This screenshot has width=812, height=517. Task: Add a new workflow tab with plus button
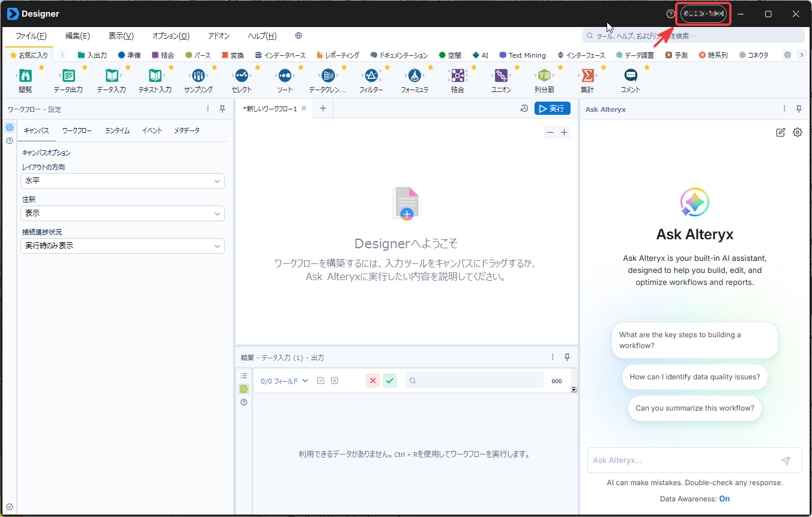(323, 108)
